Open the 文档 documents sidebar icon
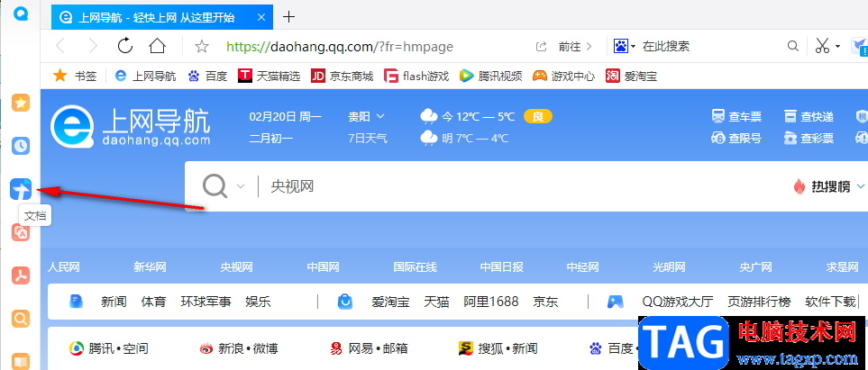Viewport: 868px width, 370px height. coord(21,190)
